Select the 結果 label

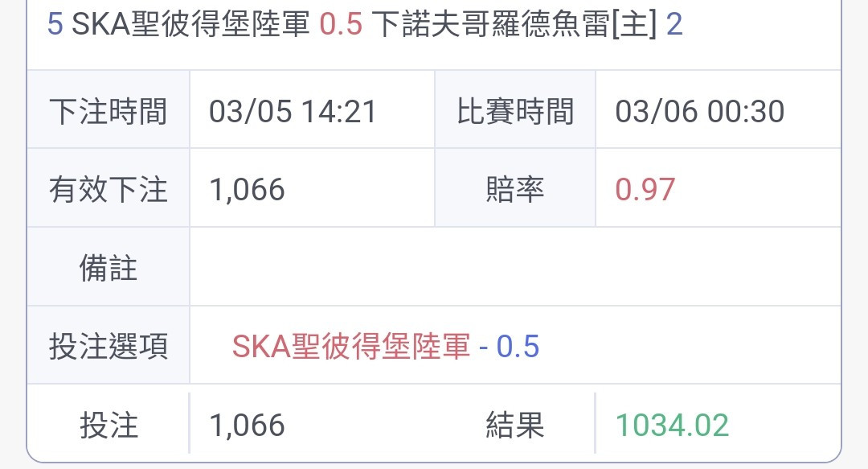click(x=515, y=425)
